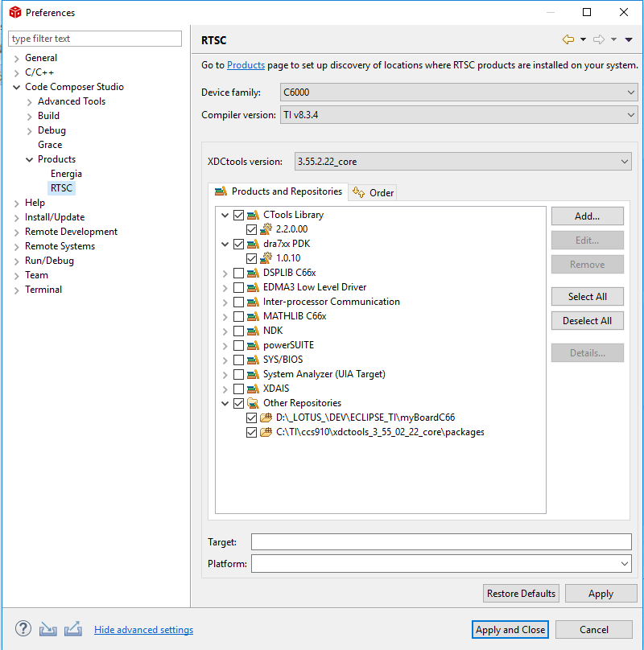Click the powerSUITE product icon
644x650 pixels.
click(x=253, y=345)
